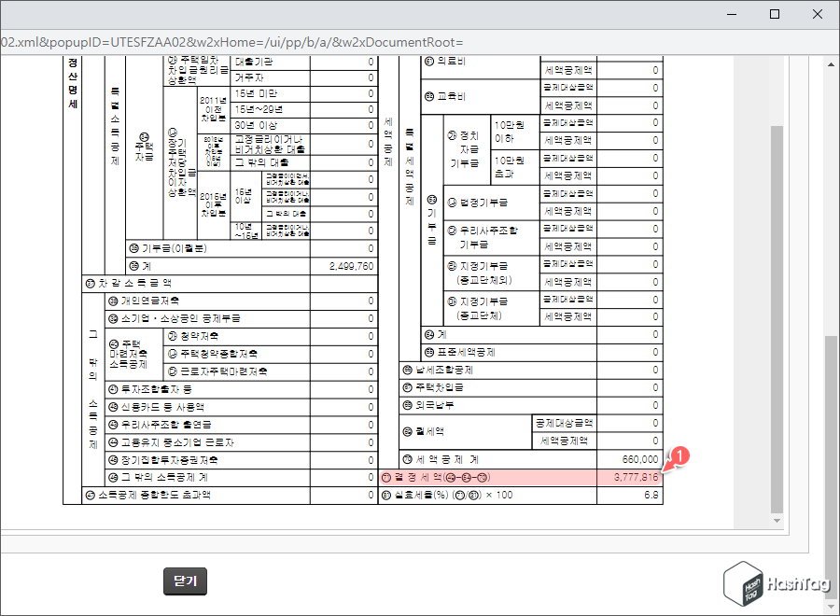Select the 근로자주택마련저축 label
The image size is (840, 616).
[x=217, y=371]
